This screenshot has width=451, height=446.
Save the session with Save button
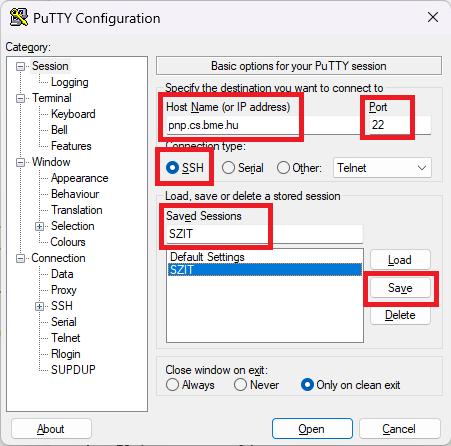coord(400,288)
